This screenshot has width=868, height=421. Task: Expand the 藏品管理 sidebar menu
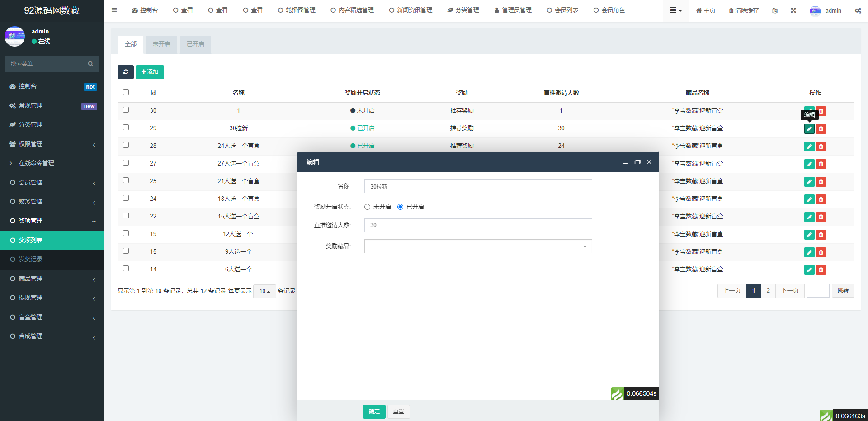(x=52, y=279)
